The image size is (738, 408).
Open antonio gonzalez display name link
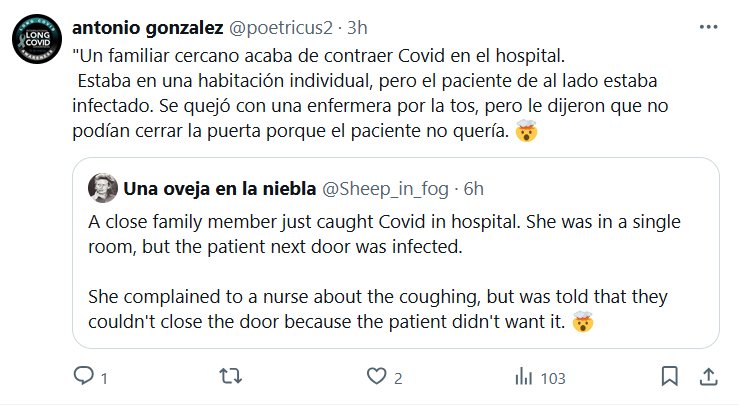pyautogui.click(x=138, y=25)
